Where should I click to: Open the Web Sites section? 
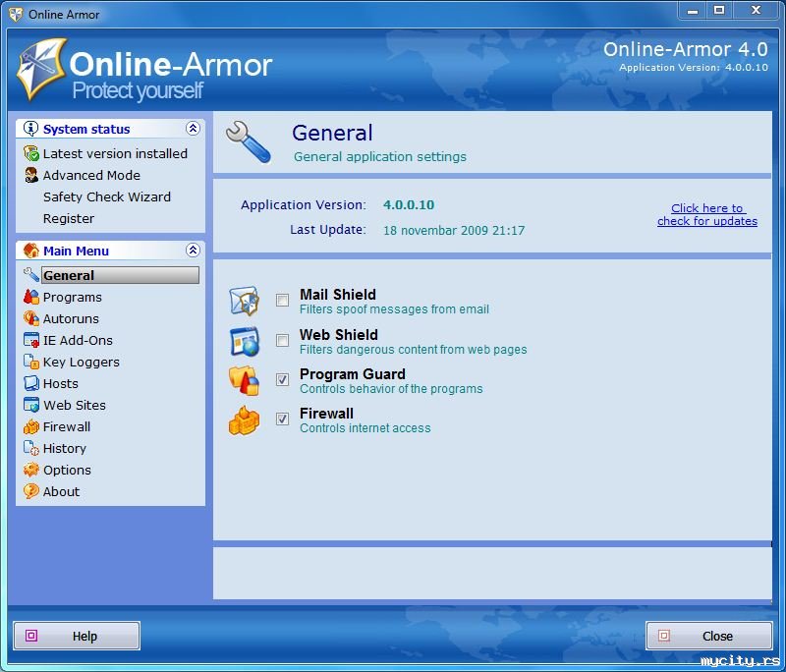(x=75, y=405)
